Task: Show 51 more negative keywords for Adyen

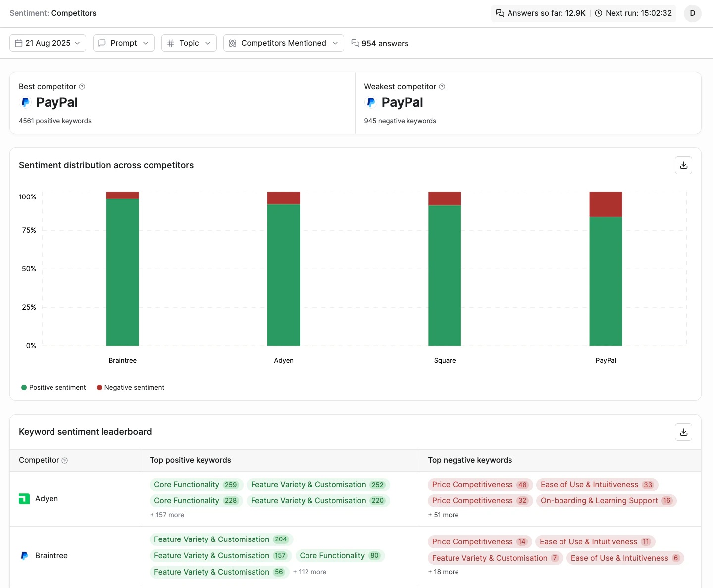Action: (x=443, y=515)
